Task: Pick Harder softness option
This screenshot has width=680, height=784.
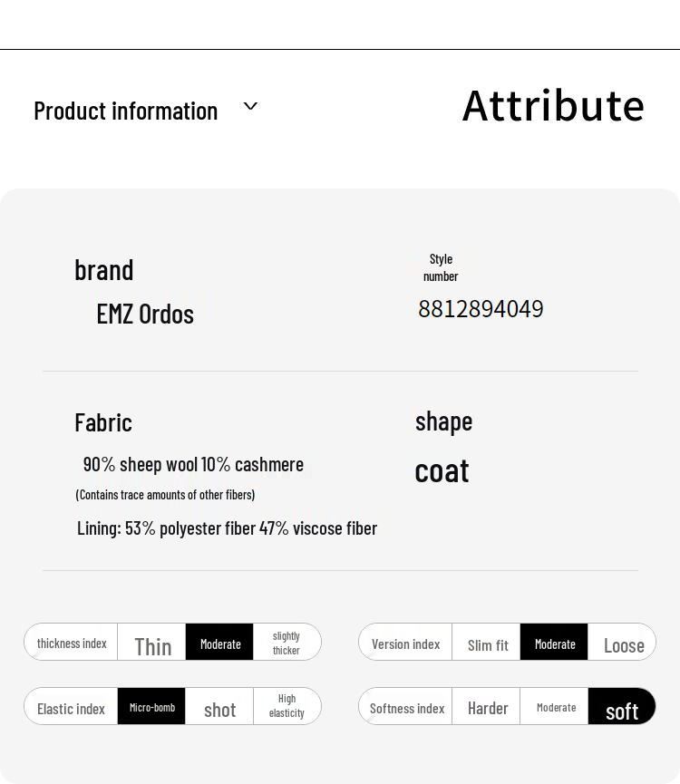Action: pos(487,707)
